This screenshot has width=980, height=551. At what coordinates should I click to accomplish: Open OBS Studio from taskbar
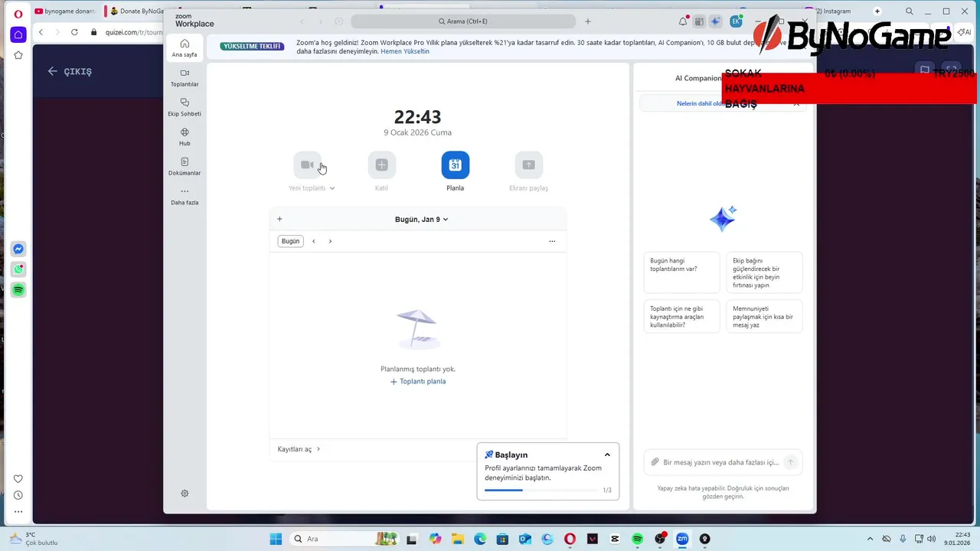pyautogui.click(x=660, y=539)
